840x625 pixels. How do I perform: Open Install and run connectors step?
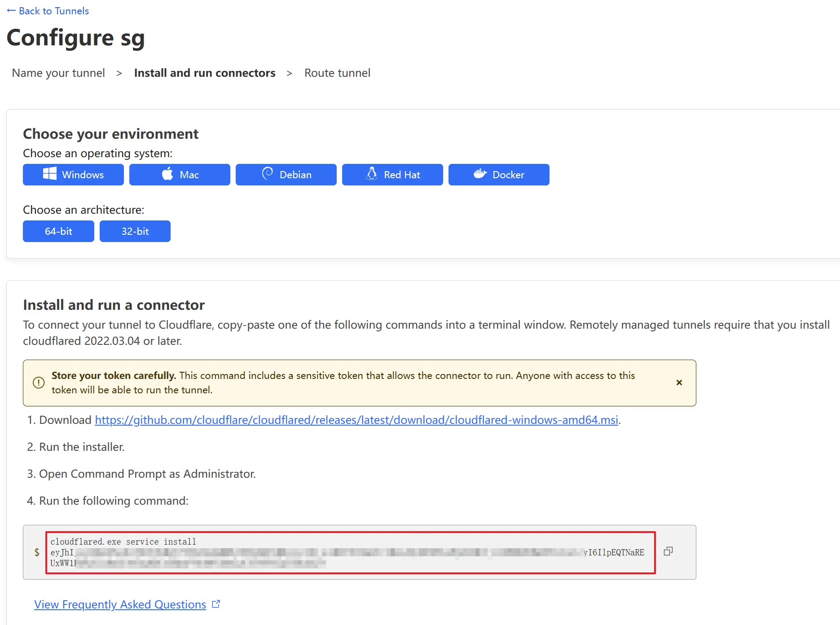(205, 73)
